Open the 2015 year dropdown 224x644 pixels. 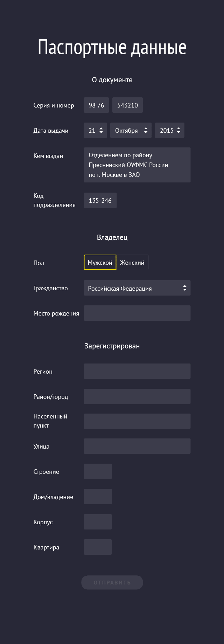pyautogui.click(x=170, y=130)
